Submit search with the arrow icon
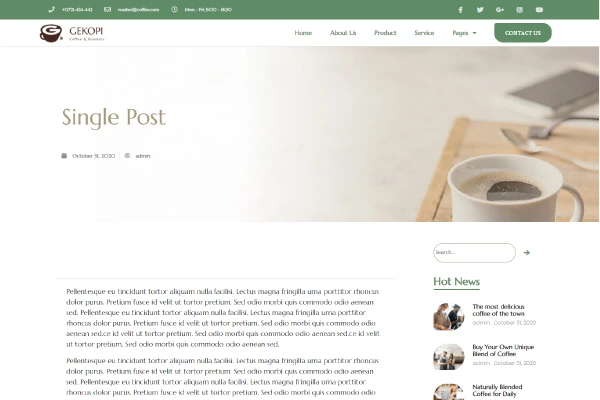600x400 pixels. [x=527, y=253]
